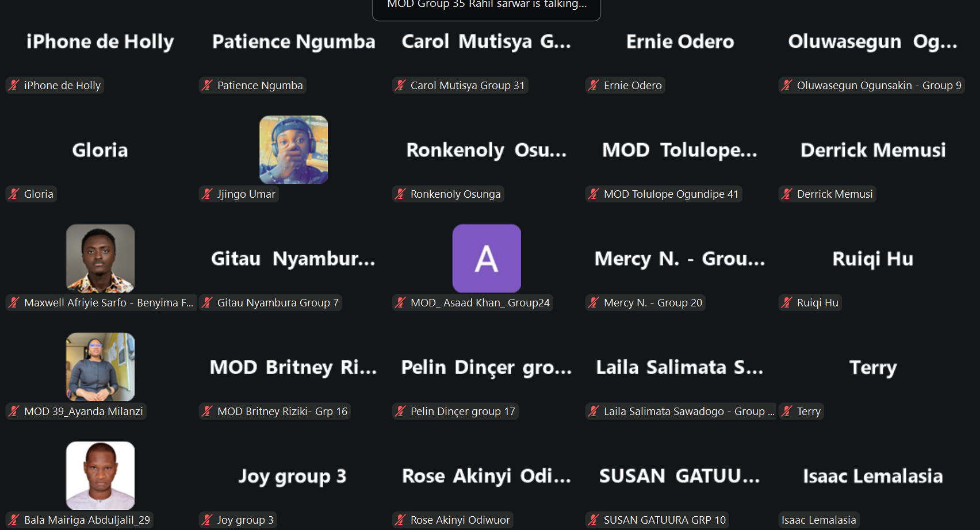The image size is (980, 530).
Task: Click the Rahil sarwar is talking banner
Action: point(487,6)
